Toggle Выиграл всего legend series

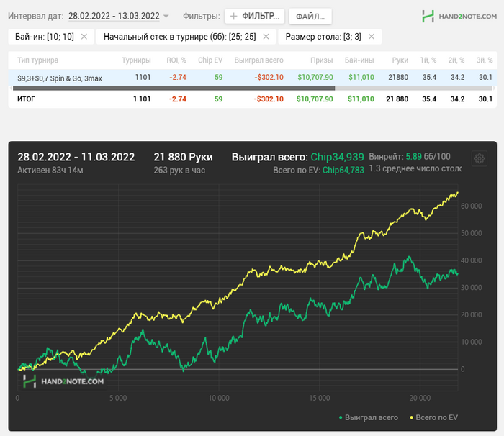point(369,417)
